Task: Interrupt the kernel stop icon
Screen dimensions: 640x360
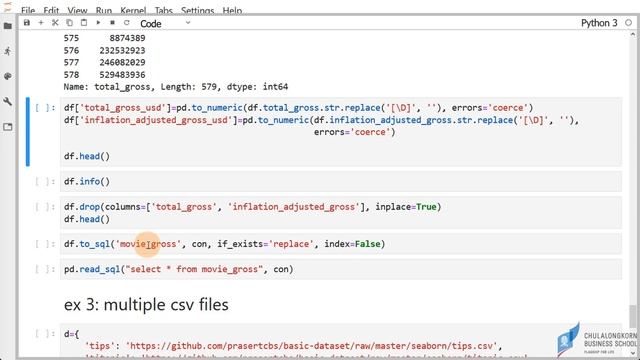Action: click(112, 23)
